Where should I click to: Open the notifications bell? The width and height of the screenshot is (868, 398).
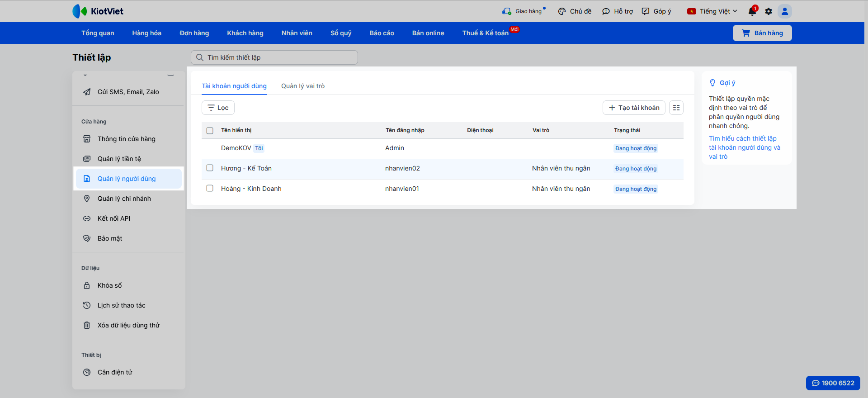click(x=752, y=11)
